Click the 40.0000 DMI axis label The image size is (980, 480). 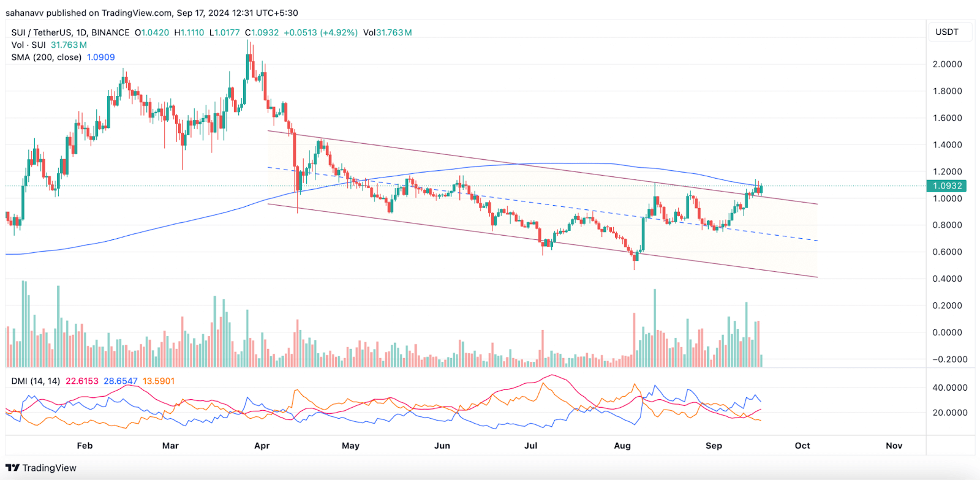click(x=950, y=388)
